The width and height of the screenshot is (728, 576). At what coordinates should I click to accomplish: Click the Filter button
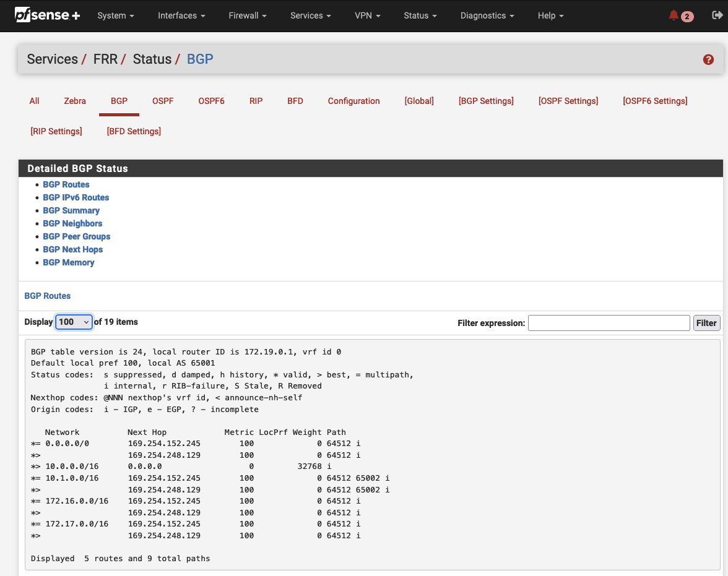coord(706,322)
